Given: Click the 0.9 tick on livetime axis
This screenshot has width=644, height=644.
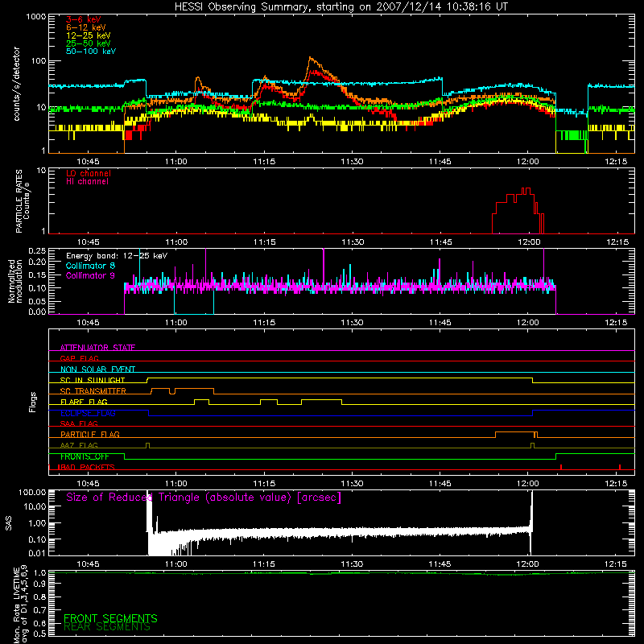Looking at the screenshot, I should click(x=39, y=584).
